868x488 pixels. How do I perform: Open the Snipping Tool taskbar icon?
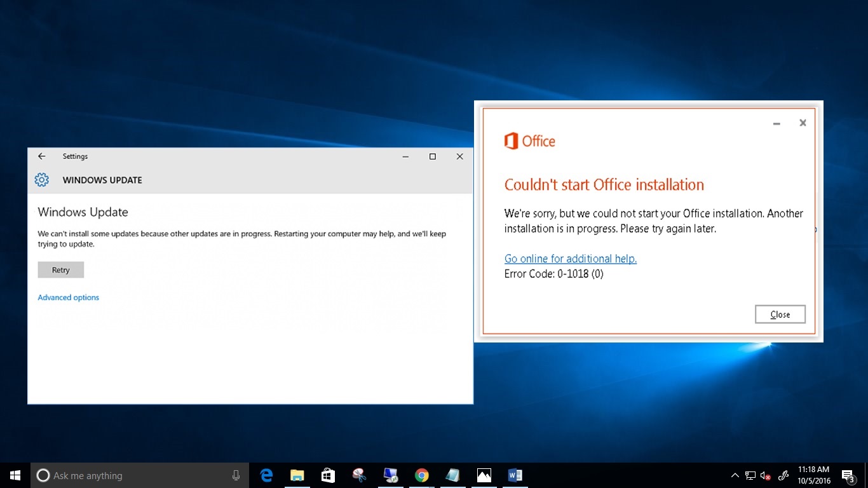point(359,475)
